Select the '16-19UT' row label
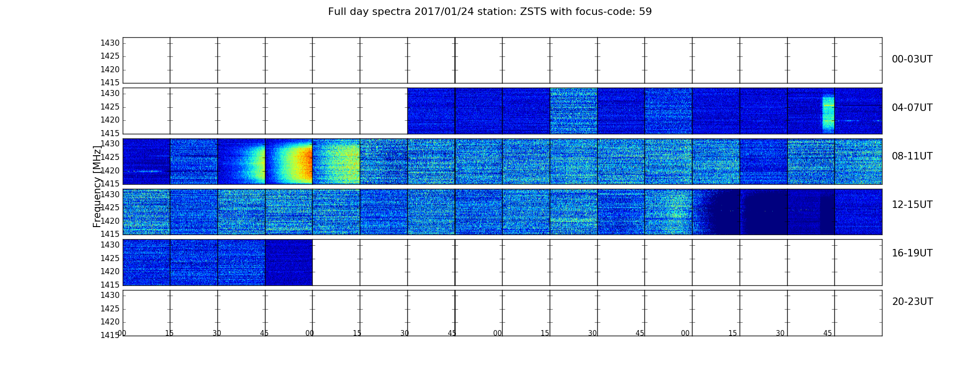 tap(912, 253)
